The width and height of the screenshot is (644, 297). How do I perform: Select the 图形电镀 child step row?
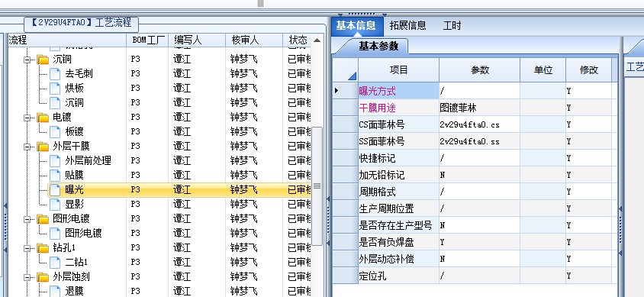click(x=179, y=234)
